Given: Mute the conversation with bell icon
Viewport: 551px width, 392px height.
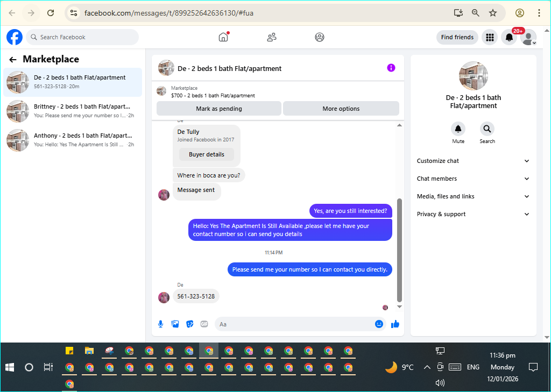Looking at the screenshot, I should click(458, 129).
